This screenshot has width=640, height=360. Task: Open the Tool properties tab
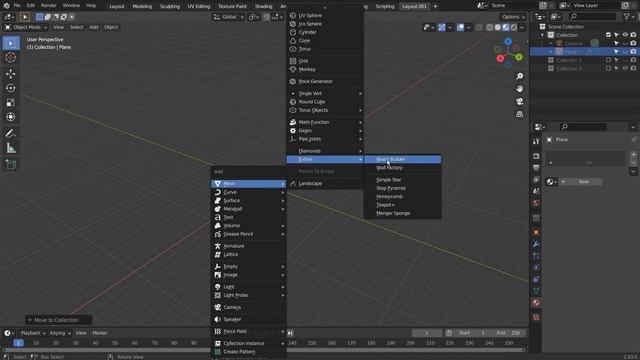pos(536,141)
